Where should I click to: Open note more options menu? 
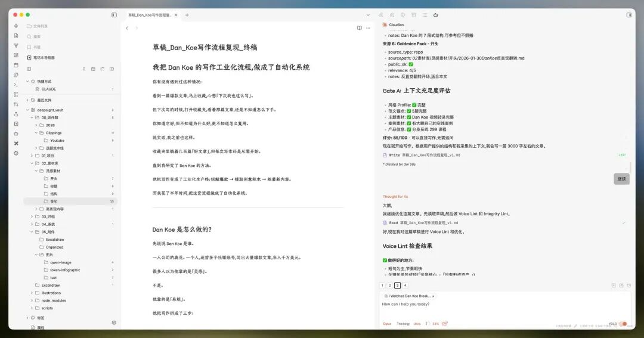tap(368, 28)
